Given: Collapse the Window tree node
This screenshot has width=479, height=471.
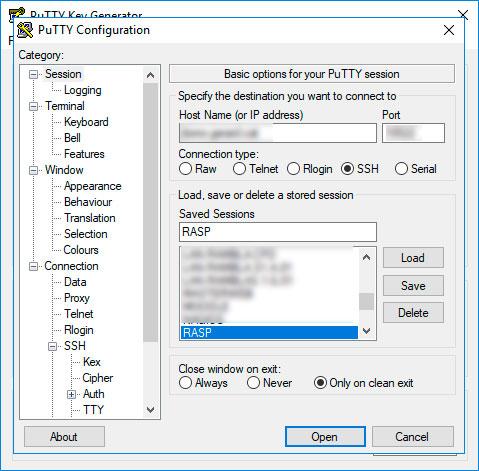Looking at the screenshot, I should pos(33,170).
